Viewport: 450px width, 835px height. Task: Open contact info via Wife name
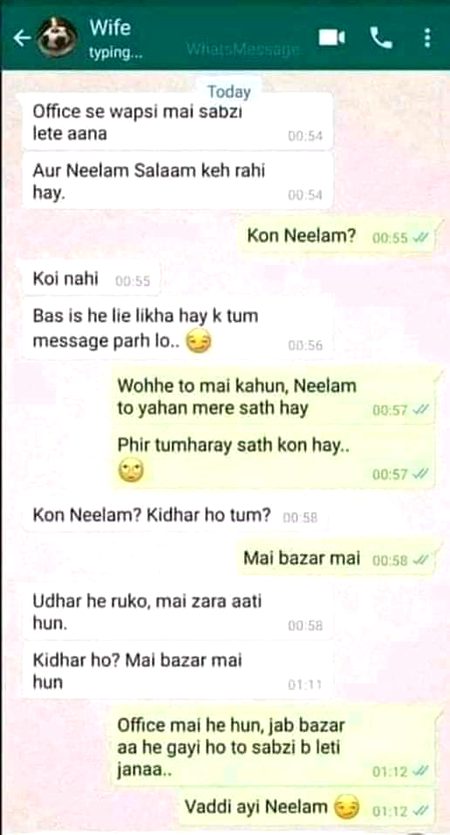110,27
